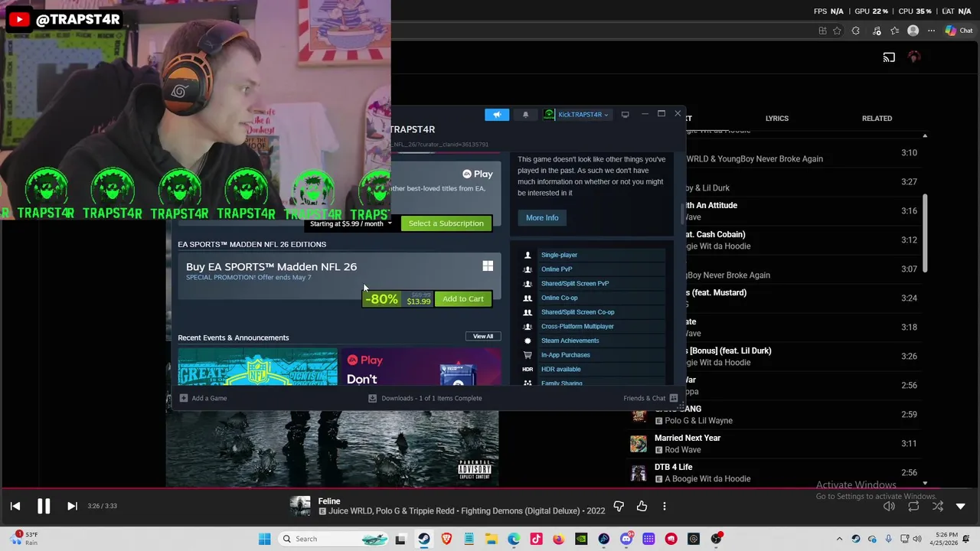Open File Explorer from taskbar
This screenshot has width=980, height=551.
coord(491,539)
